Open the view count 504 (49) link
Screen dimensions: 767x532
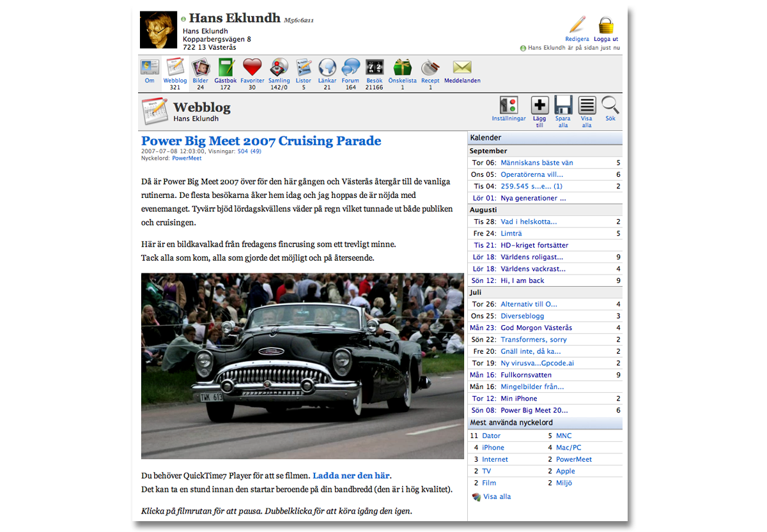point(249,151)
